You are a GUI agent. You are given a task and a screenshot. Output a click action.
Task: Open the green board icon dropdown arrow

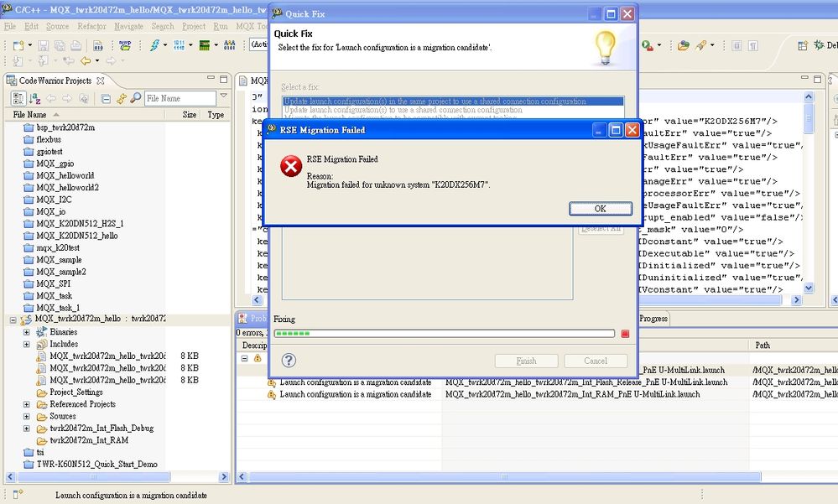coord(216,45)
